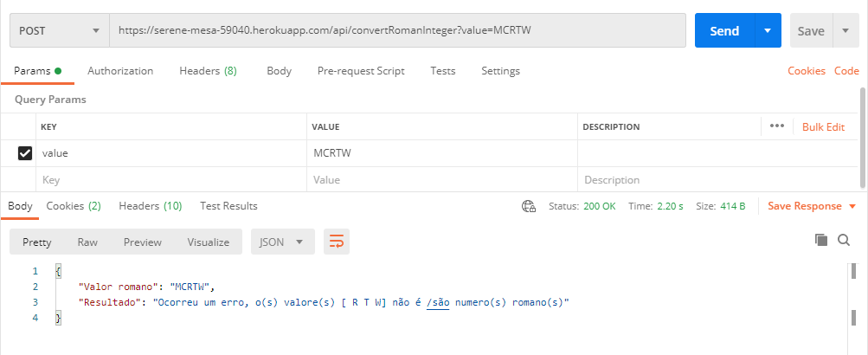The width and height of the screenshot is (868, 355).
Task: Open the response Cookies (2) tab
Action: (x=74, y=206)
